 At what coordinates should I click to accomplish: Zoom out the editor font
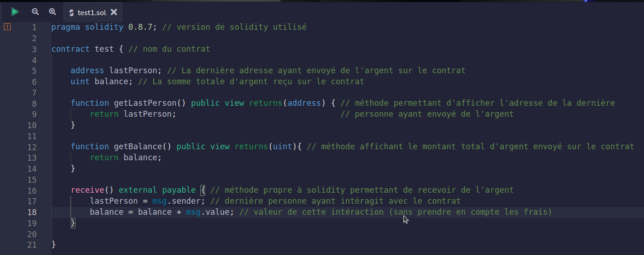(x=35, y=12)
